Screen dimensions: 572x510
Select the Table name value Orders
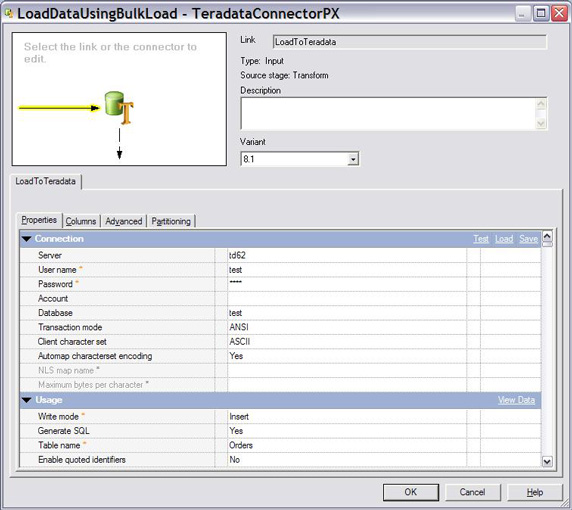[x=347, y=445]
